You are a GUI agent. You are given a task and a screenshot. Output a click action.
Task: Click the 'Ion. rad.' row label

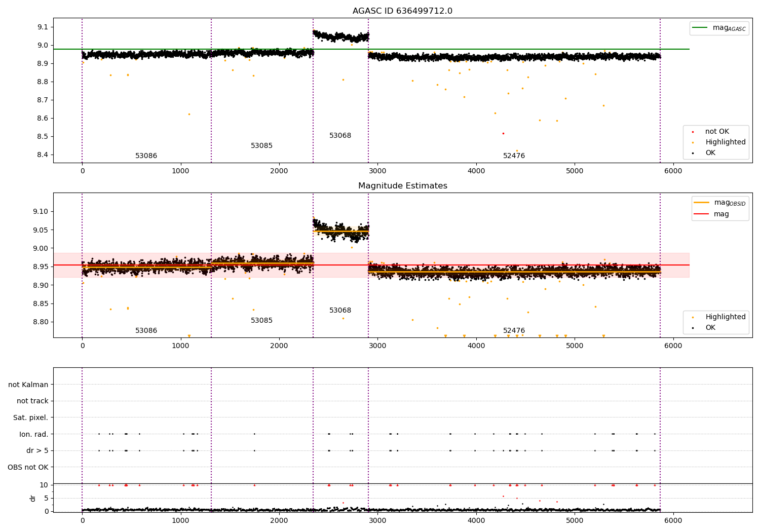34,435
